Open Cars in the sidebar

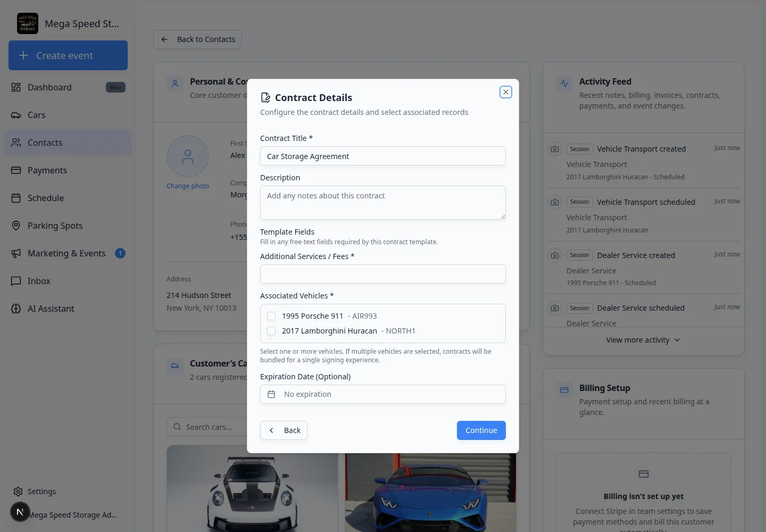point(68,115)
